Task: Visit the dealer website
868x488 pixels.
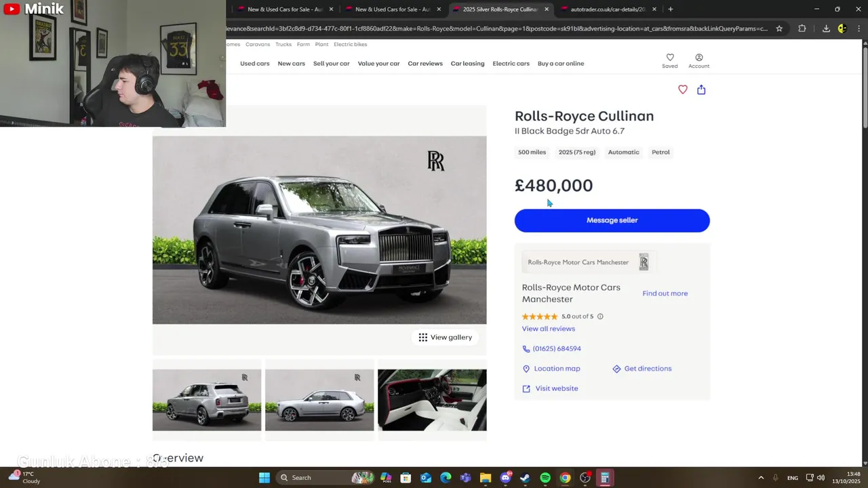Action: (x=556, y=388)
